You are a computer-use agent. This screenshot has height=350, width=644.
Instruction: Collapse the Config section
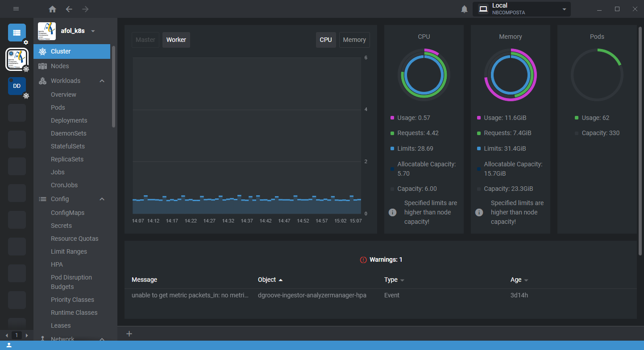102,199
